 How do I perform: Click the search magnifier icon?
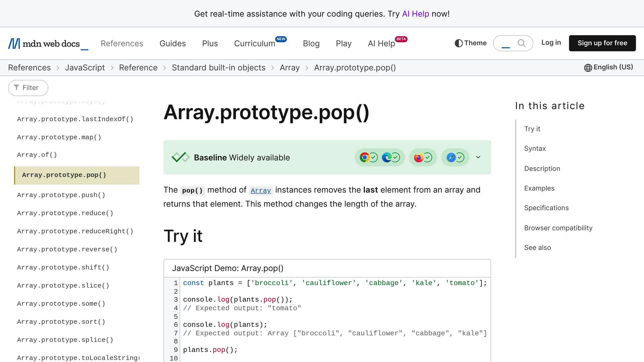(x=521, y=43)
